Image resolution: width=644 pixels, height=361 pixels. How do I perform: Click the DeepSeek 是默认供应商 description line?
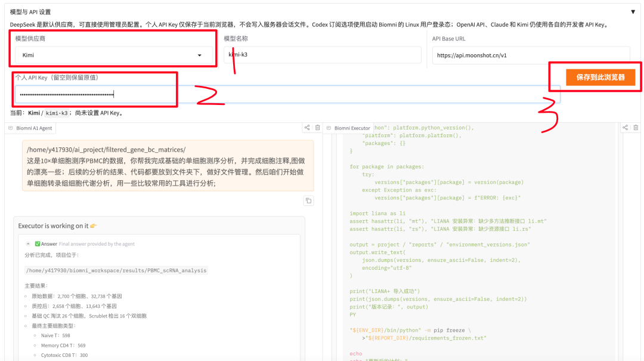[309, 24]
